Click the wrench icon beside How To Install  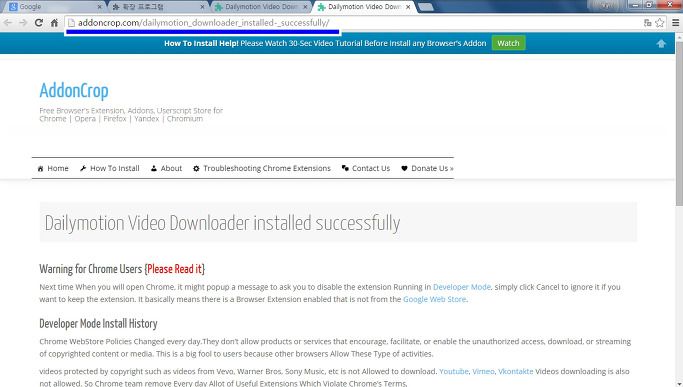click(83, 168)
